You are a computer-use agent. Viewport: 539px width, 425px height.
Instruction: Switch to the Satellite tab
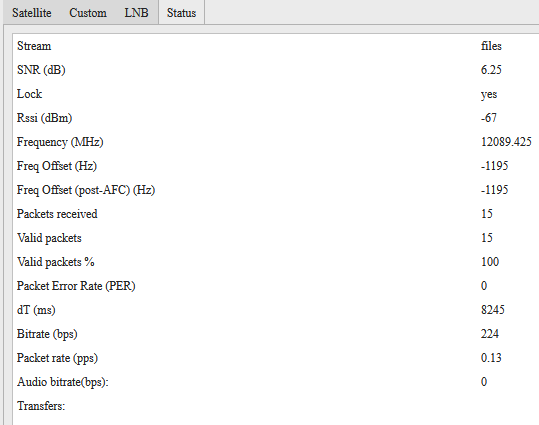32,13
